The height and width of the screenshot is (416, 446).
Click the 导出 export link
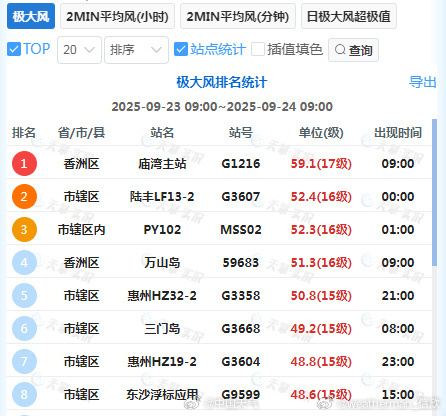(423, 82)
